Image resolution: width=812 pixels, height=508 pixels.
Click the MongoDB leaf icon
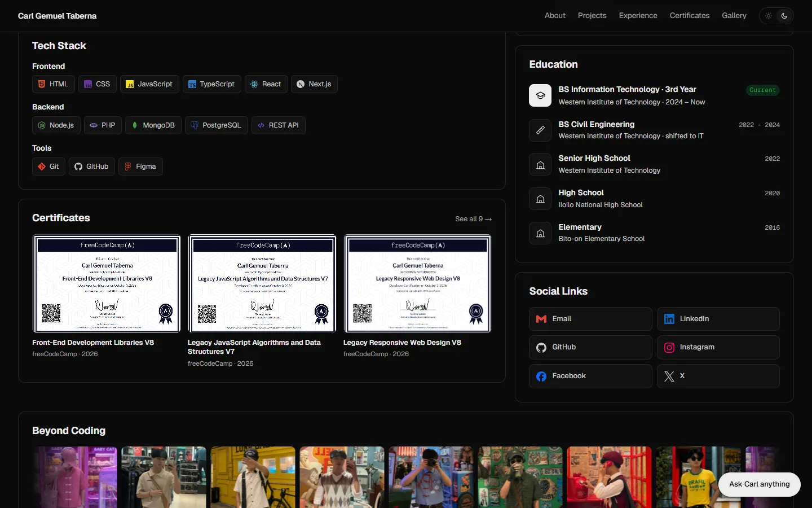point(135,125)
